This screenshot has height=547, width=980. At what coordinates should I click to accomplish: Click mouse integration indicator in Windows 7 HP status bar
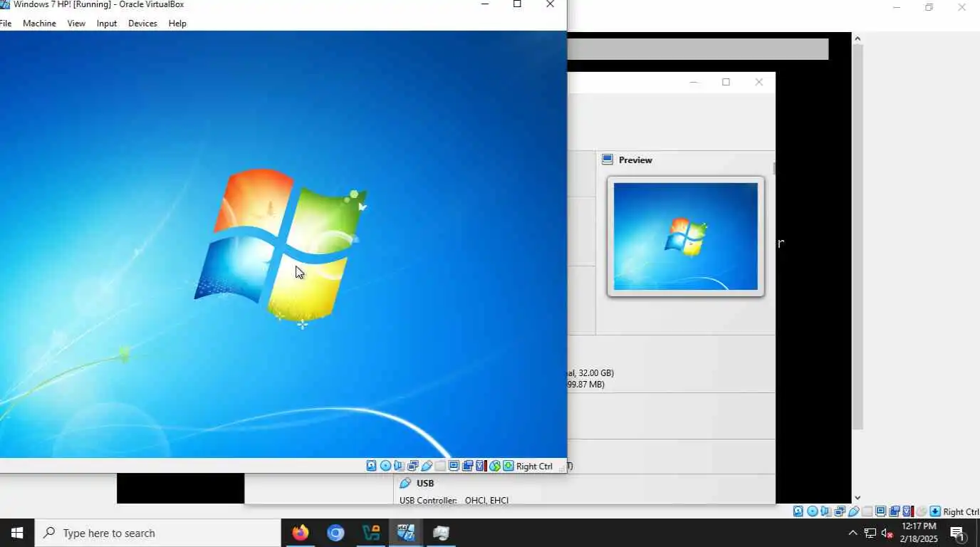(495, 466)
